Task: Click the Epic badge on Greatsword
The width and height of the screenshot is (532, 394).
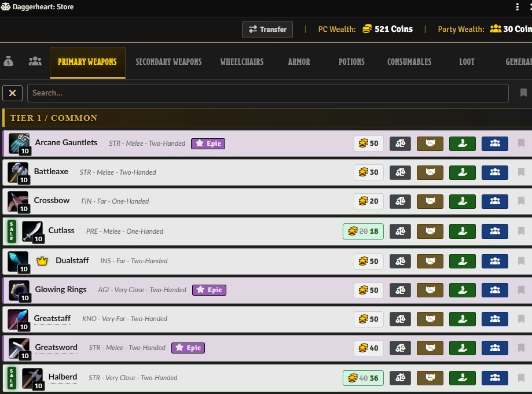Action: point(188,348)
